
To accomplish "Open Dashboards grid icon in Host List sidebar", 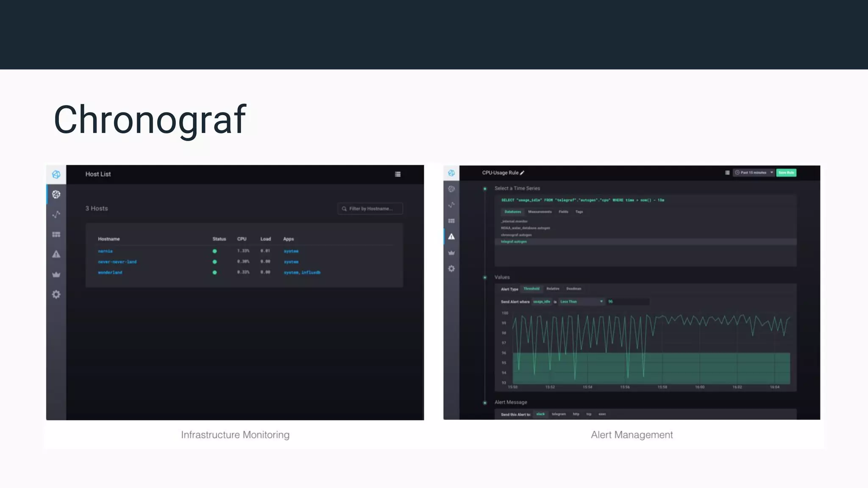I will click(56, 234).
